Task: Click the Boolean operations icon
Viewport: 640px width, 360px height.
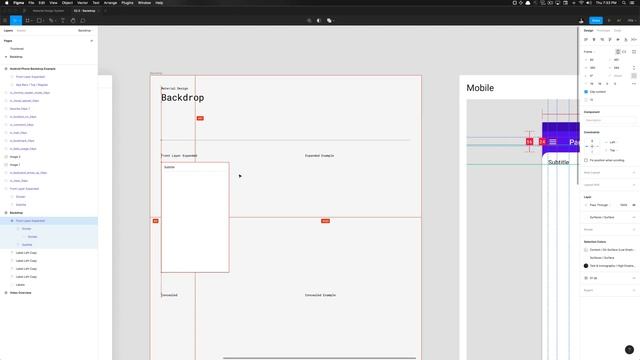Action: click(329, 20)
